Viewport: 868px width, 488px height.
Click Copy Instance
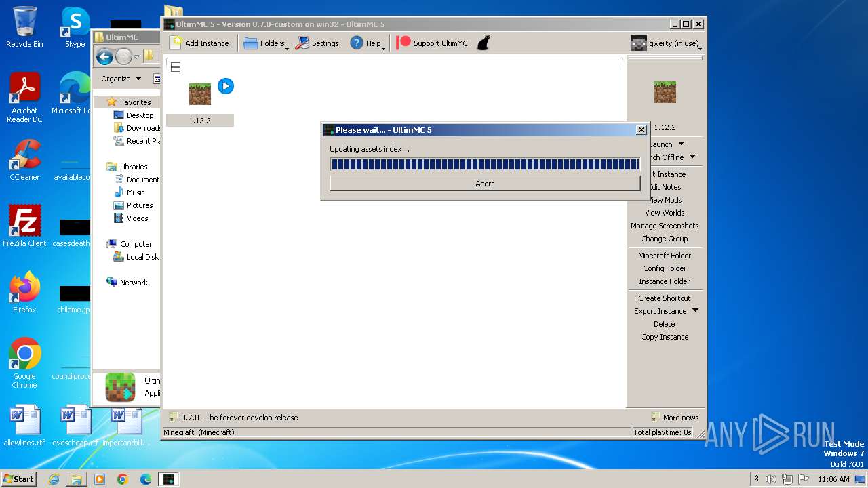point(665,337)
